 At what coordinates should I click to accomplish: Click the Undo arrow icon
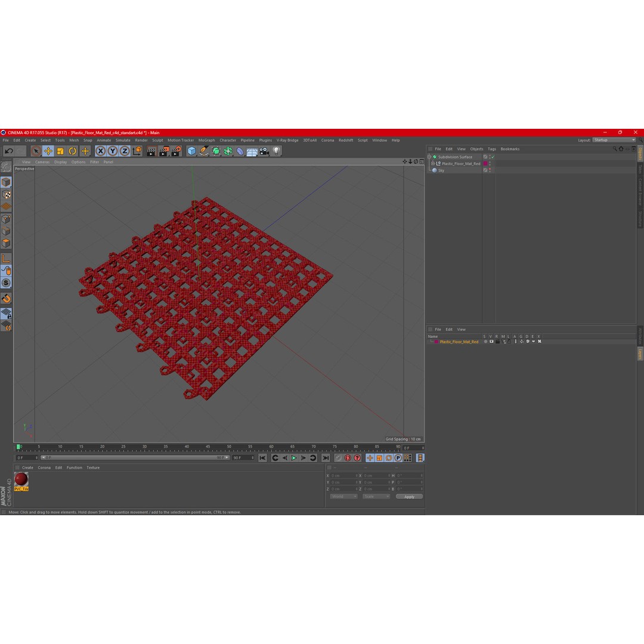8,151
